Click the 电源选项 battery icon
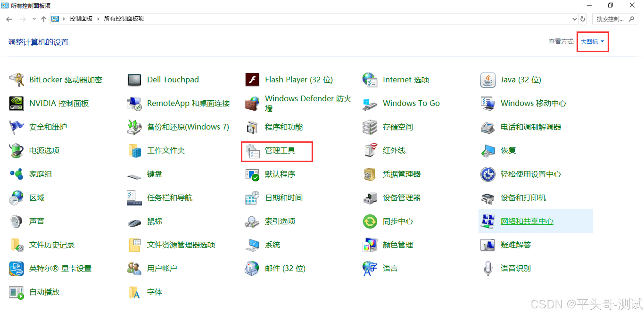This screenshot has height=315, width=644. (16, 151)
